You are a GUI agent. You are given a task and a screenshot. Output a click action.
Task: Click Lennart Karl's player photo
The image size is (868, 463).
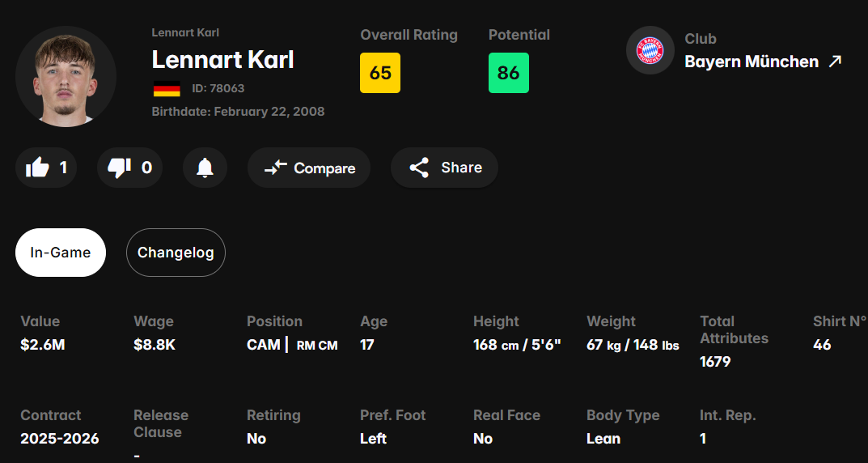point(66,76)
